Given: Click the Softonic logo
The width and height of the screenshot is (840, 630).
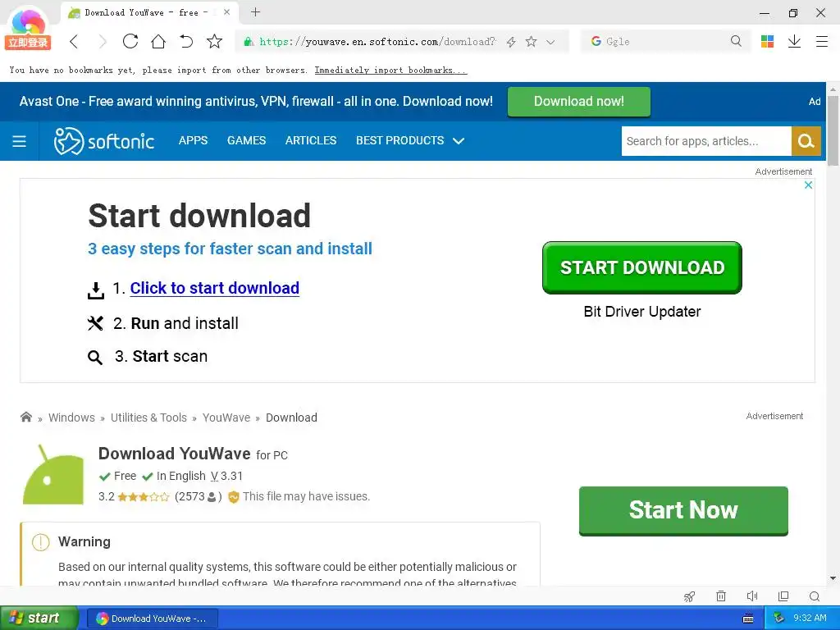Looking at the screenshot, I should click(104, 141).
